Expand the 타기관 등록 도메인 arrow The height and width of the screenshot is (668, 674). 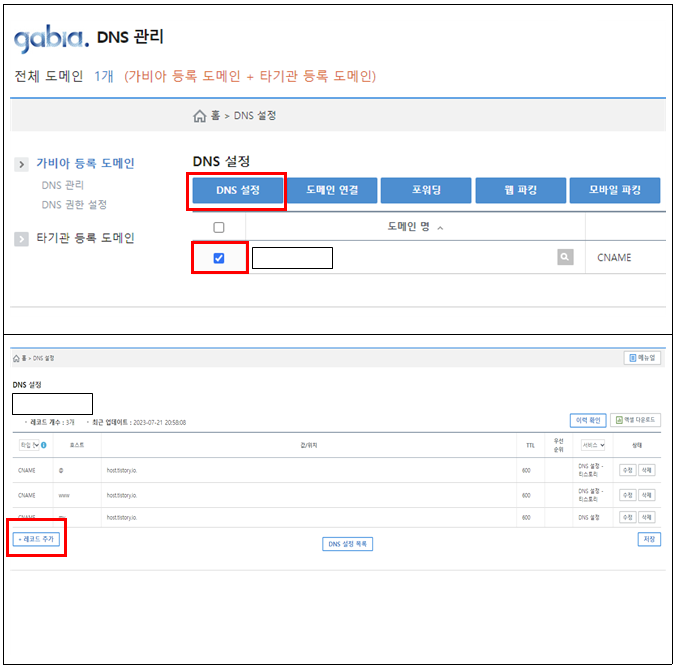(21, 239)
